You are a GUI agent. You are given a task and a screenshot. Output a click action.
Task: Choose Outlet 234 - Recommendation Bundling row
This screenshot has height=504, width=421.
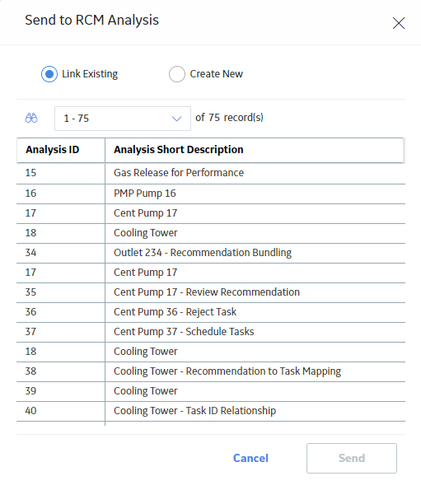[x=211, y=253]
